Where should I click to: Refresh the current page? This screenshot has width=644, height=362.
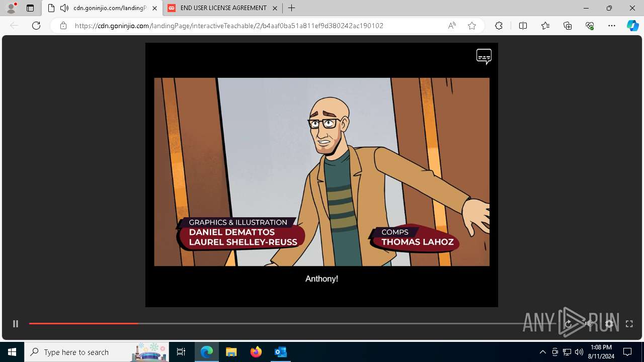[36, 26]
